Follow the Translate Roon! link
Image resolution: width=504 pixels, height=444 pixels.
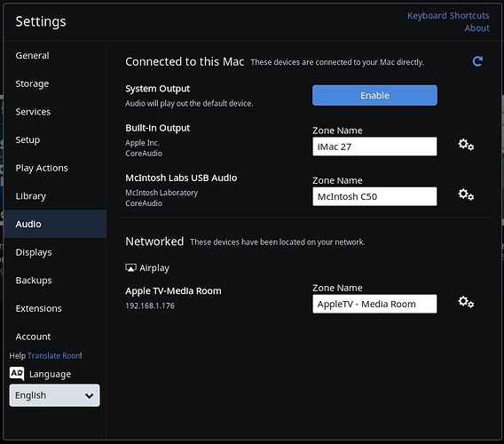tap(55, 355)
